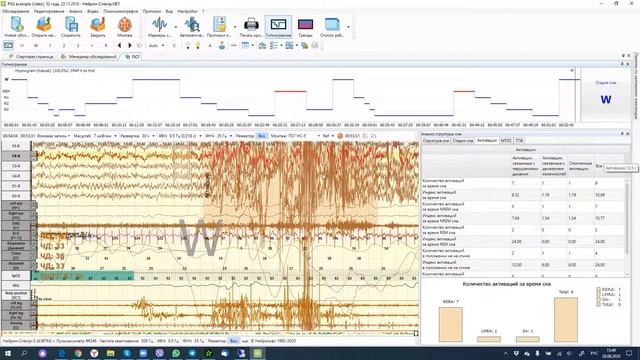
Task: Click the next epoch right arrow
Action: [130, 45]
